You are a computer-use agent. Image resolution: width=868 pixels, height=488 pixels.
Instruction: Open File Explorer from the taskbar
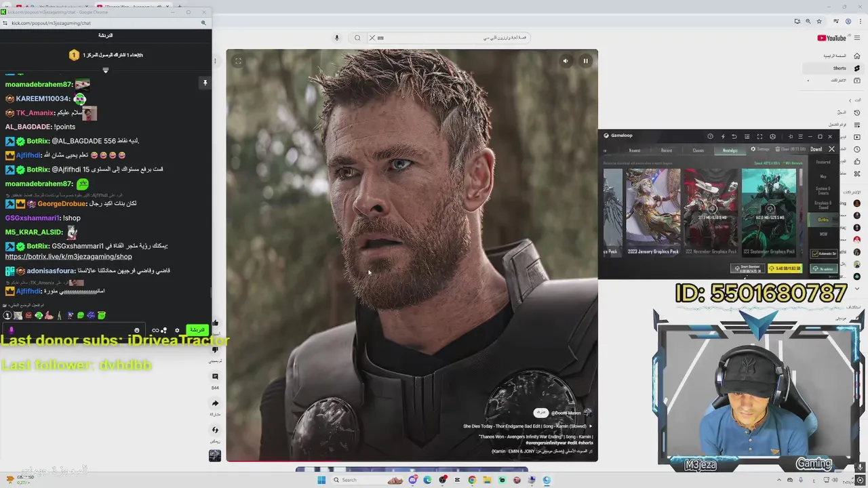487,480
